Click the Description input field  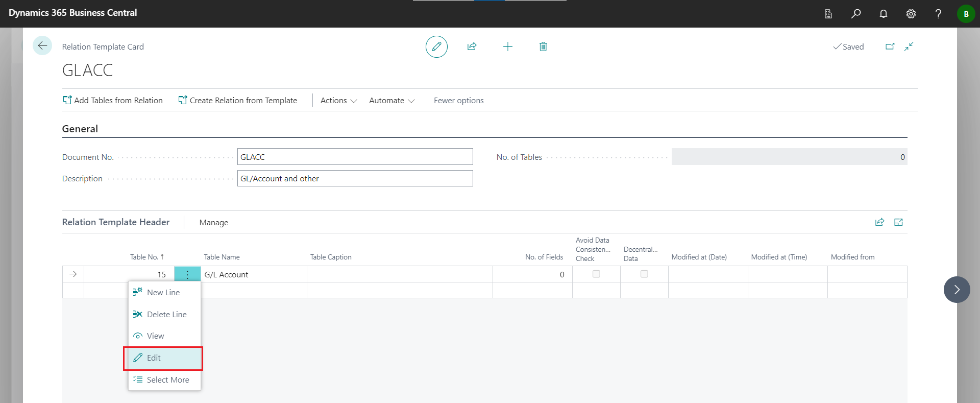click(x=355, y=178)
